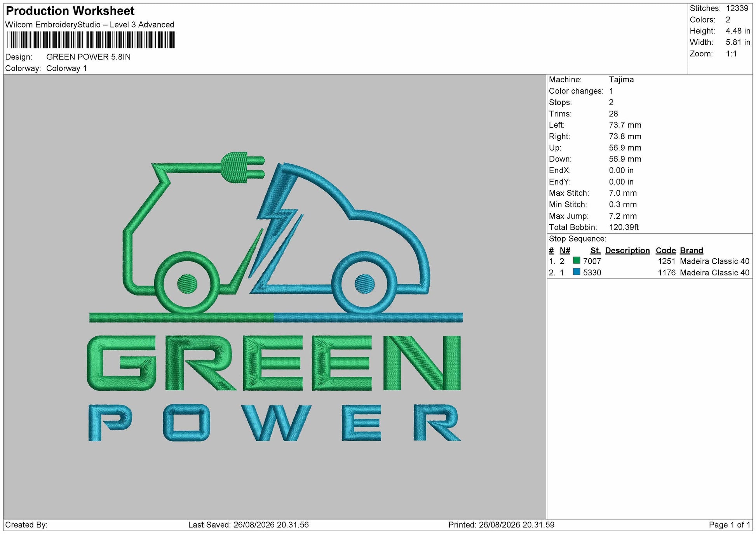Click the 'Description' column header
The width and height of the screenshot is (756, 534).
tap(627, 250)
